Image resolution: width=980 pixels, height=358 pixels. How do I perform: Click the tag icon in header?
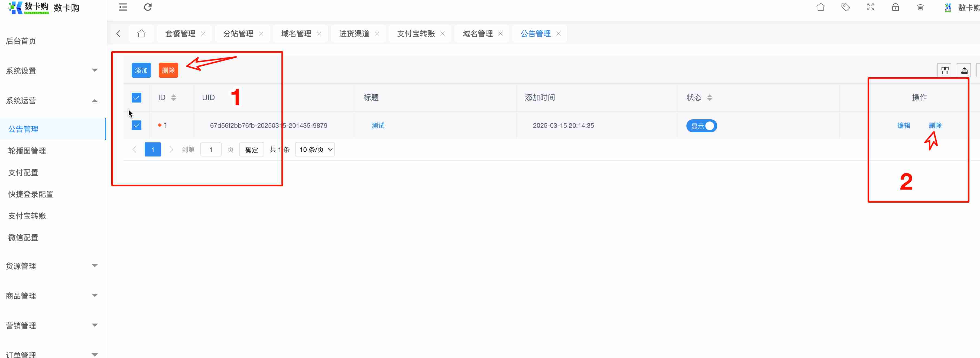[845, 7]
